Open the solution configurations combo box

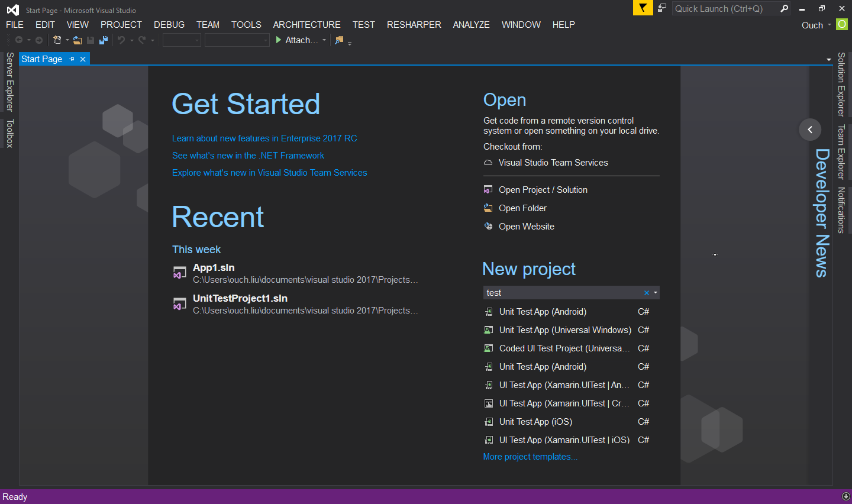click(182, 40)
